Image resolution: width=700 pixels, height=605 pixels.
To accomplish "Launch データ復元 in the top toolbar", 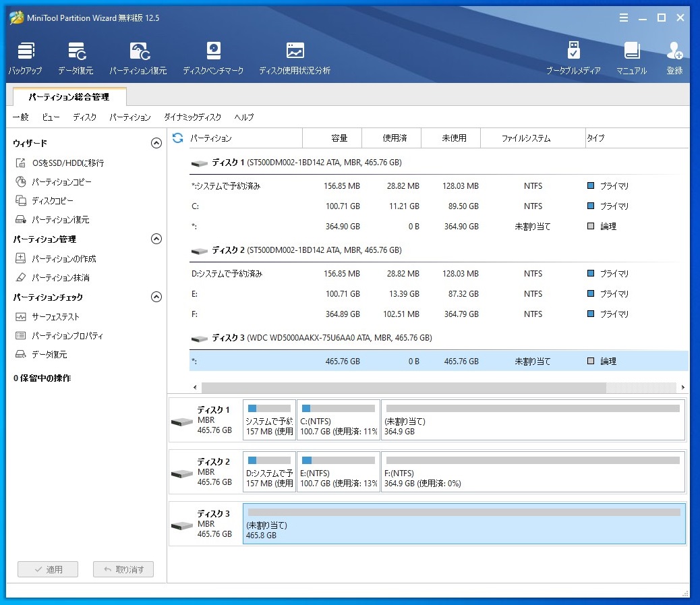I will pyautogui.click(x=76, y=59).
